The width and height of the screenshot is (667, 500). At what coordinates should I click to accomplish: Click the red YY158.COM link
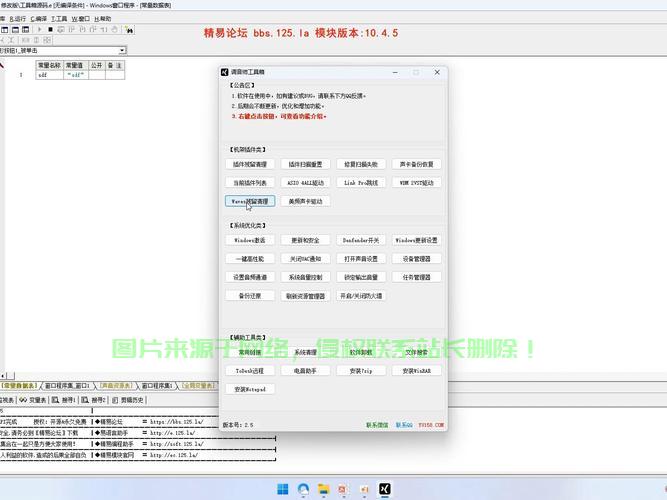431,425
